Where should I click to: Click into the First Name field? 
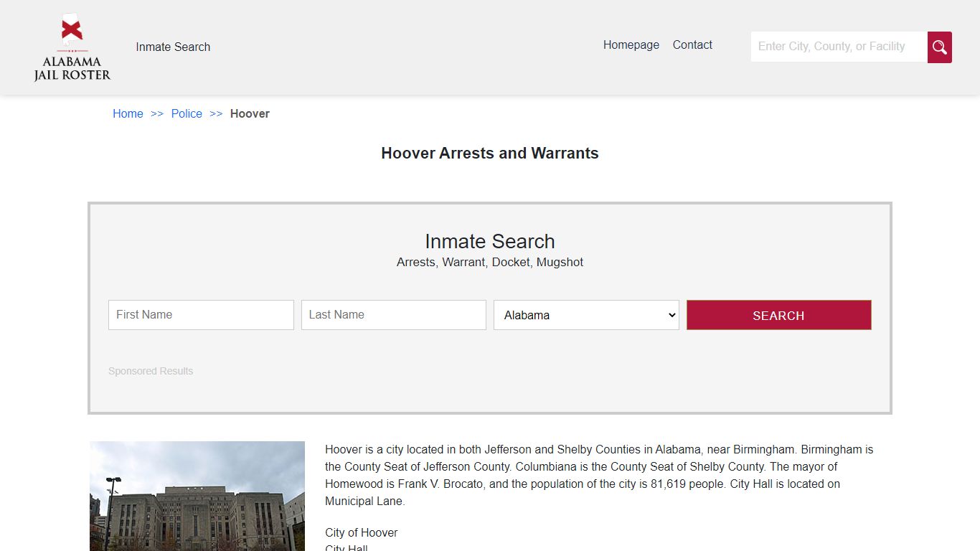(x=201, y=315)
